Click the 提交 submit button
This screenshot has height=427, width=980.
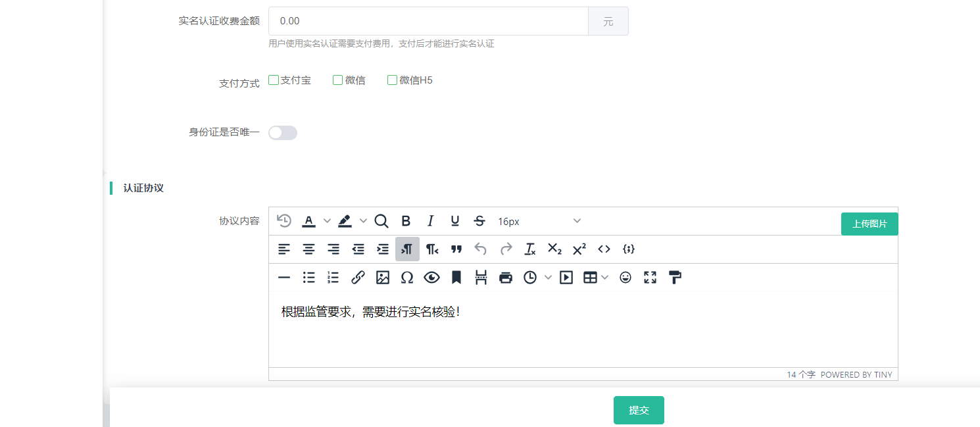[639, 411]
